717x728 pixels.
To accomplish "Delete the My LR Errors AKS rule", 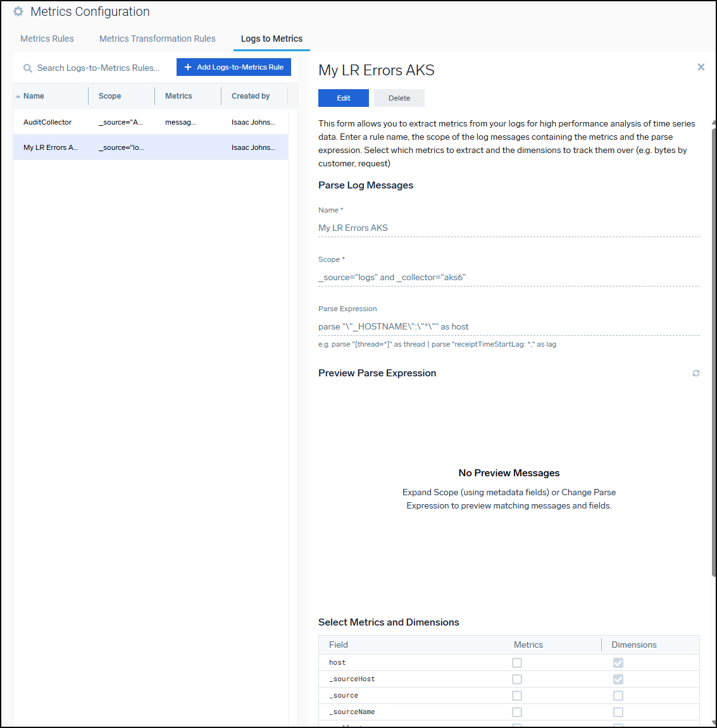I will [x=399, y=98].
